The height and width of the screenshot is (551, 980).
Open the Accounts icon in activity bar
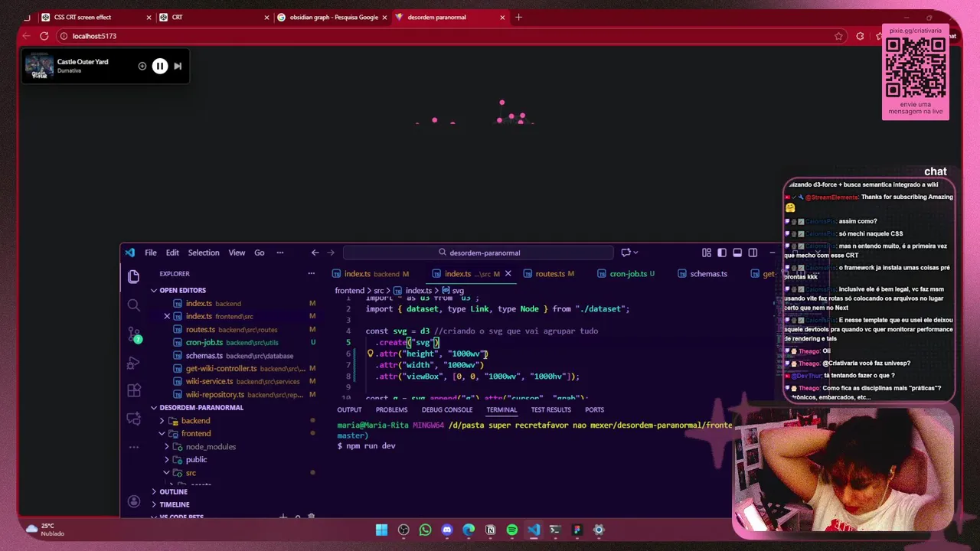tap(133, 501)
